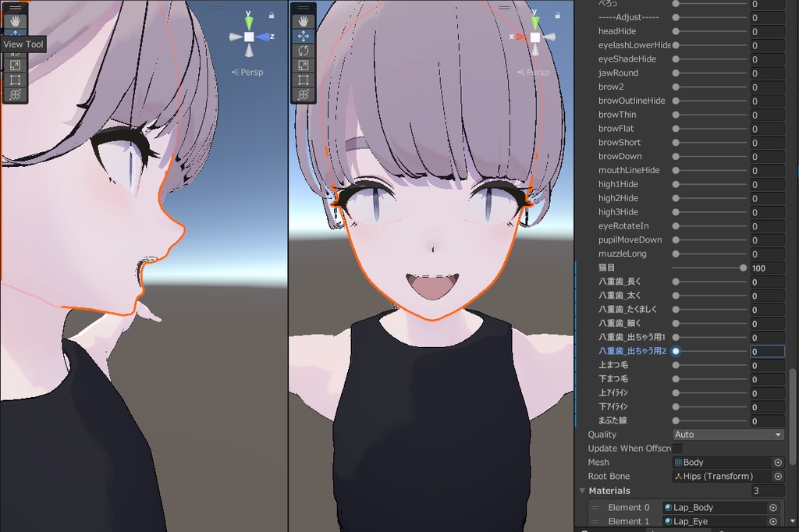Toggle Persp projection in left scene view
The image size is (799, 532).
pos(247,73)
